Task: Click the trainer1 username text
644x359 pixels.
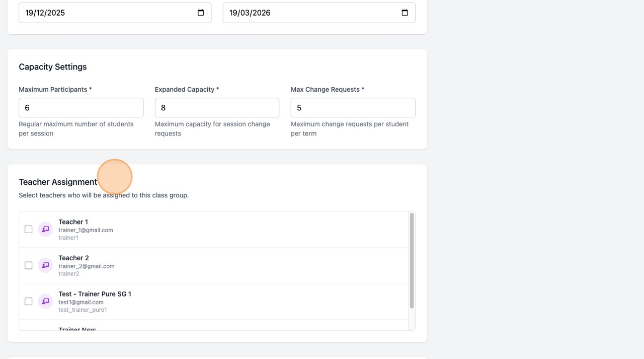Action: coord(68,238)
